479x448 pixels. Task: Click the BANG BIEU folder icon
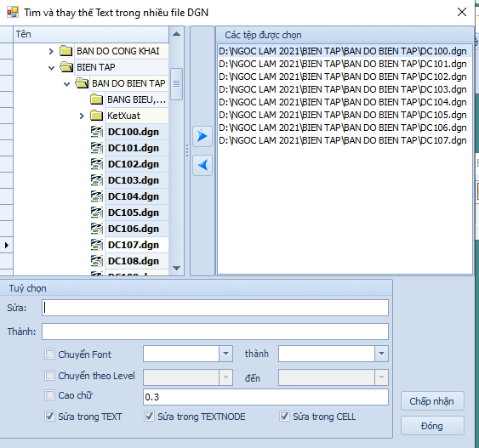pos(97,99)
